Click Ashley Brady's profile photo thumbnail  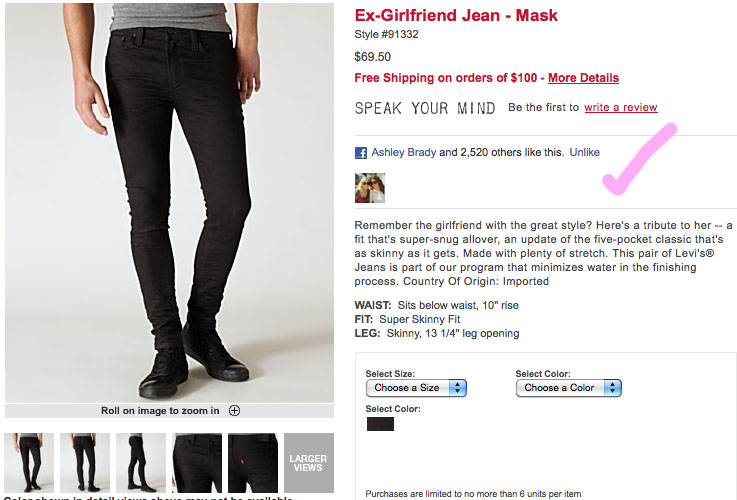369,188
